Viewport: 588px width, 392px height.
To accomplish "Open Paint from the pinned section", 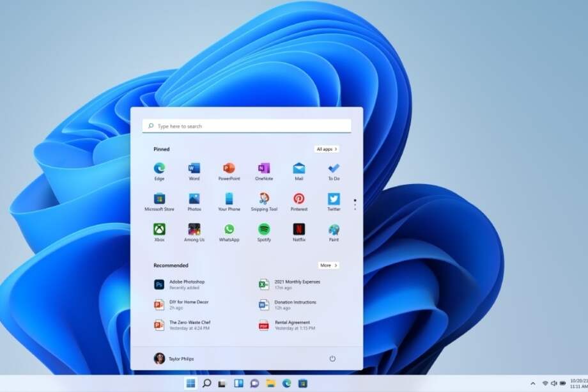I will point(333,228).
